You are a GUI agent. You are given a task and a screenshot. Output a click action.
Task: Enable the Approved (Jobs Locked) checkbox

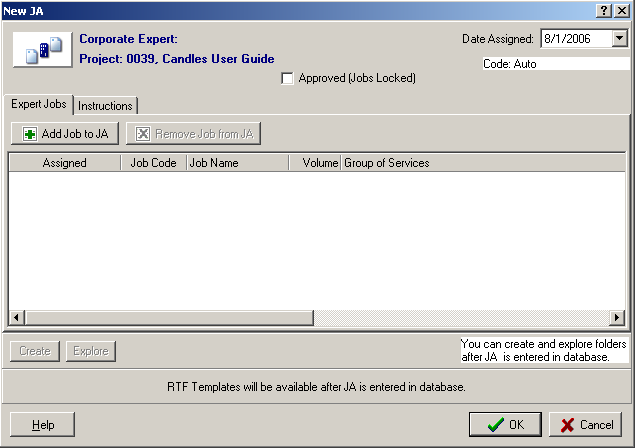tap(288, 78)
